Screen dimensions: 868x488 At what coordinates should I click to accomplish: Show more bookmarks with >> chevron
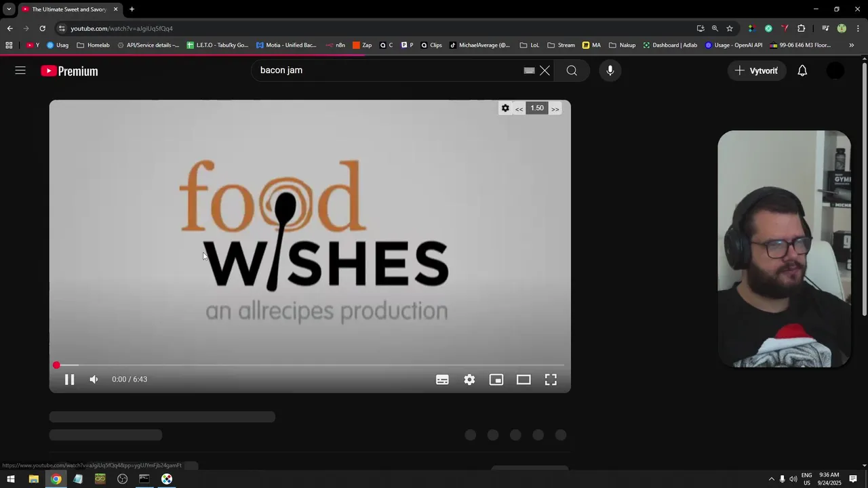pos(852,45)
